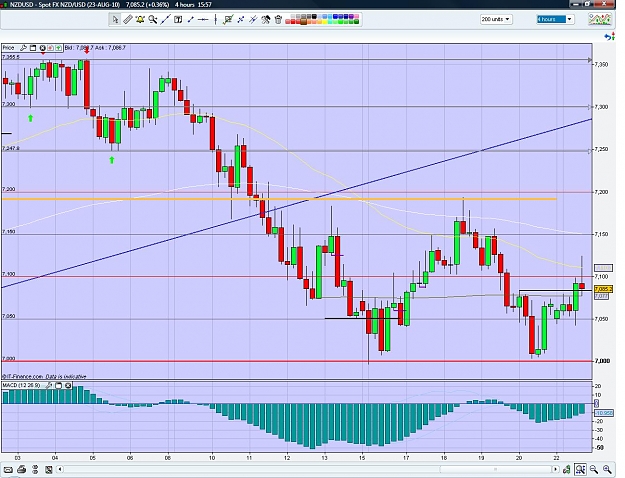Screen dimensions: 625x478
Task: Choose the yellow color swatch
Action: [x=325, y=22]
